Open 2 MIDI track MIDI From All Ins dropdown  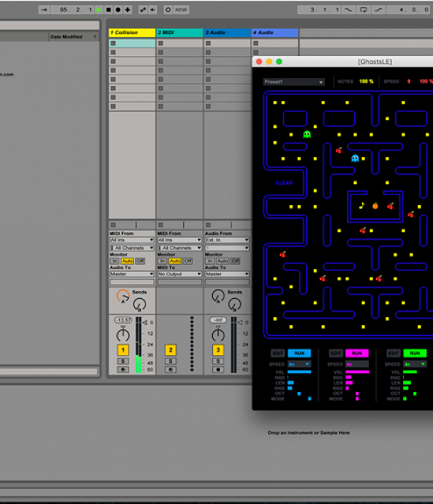[x=180, y=240]
